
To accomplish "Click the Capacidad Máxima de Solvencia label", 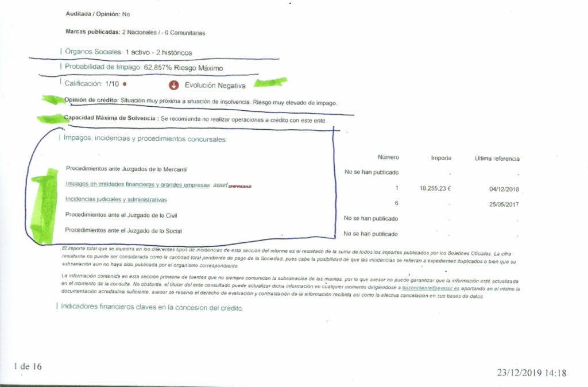I will click(x=112, y=119).
